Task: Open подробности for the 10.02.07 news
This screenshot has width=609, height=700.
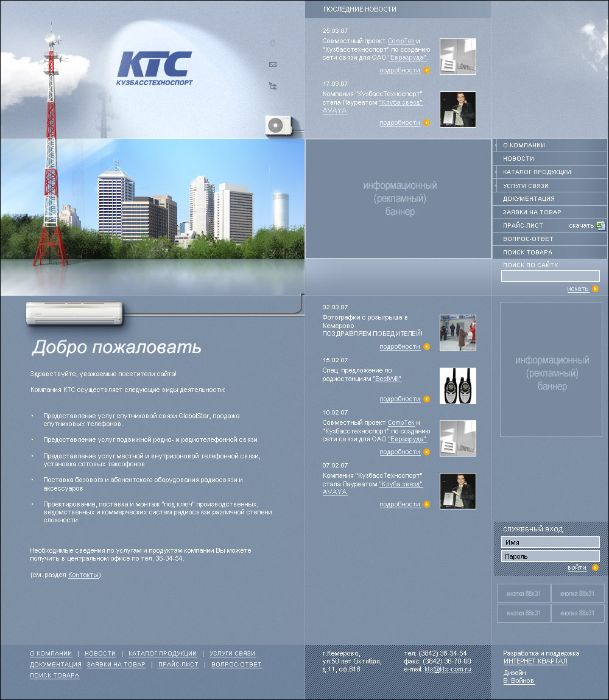Action: point(400,452)
